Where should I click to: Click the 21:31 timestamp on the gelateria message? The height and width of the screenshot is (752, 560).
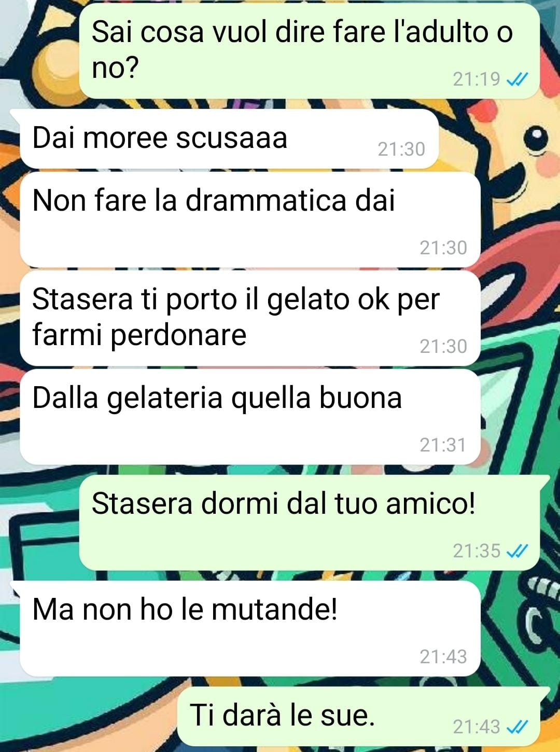coord(443,445)
